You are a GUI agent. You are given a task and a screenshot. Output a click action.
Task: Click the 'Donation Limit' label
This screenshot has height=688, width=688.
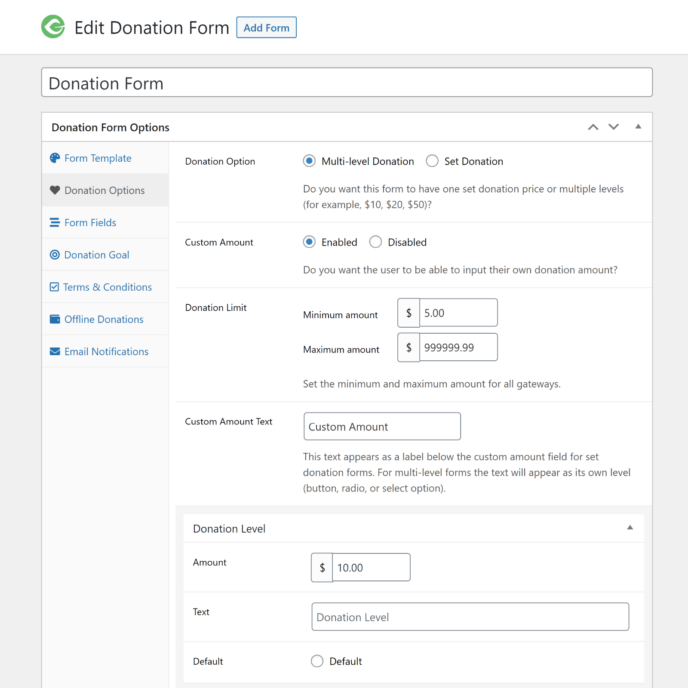point(215,308)
